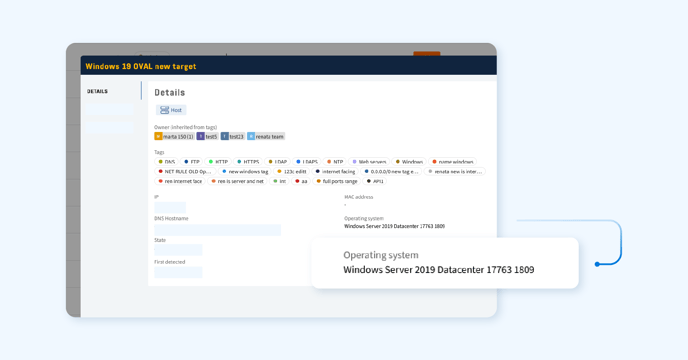Viewport: 688px width, 360px height.
Task: Select the HTTPS tag
Action: click(x=247, y=162)
